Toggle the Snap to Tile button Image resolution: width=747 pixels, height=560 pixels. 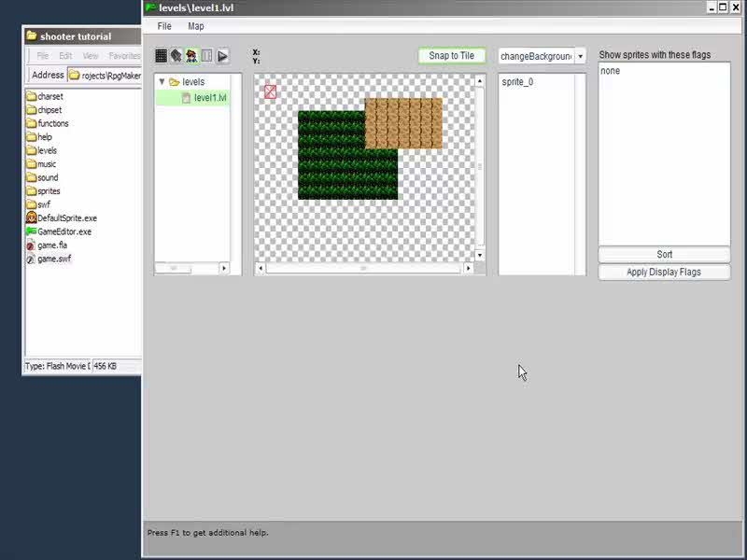click(x=451, y=56)
